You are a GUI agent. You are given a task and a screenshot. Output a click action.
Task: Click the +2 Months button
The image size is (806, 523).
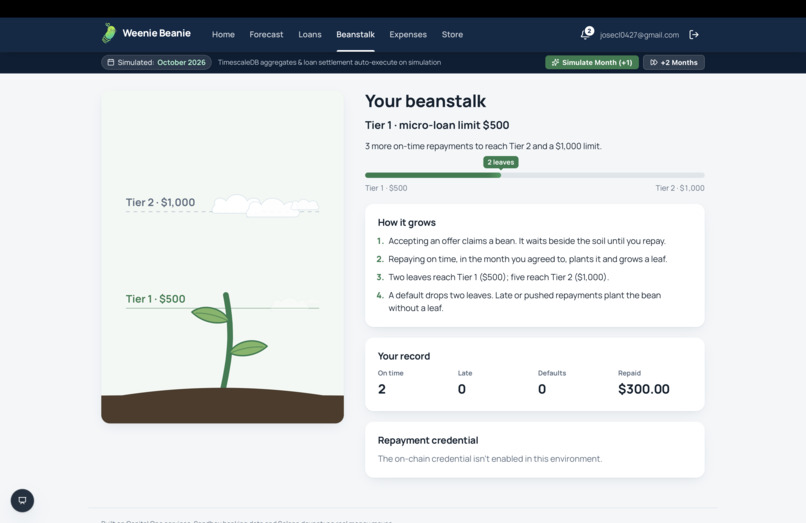coord(674,62)
